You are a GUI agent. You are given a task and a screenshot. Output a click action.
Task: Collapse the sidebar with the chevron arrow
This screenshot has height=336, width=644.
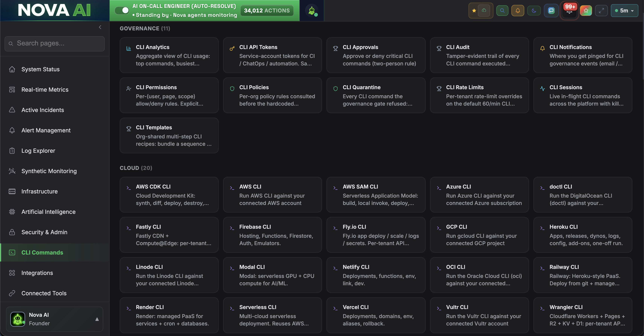click(100, 27)
